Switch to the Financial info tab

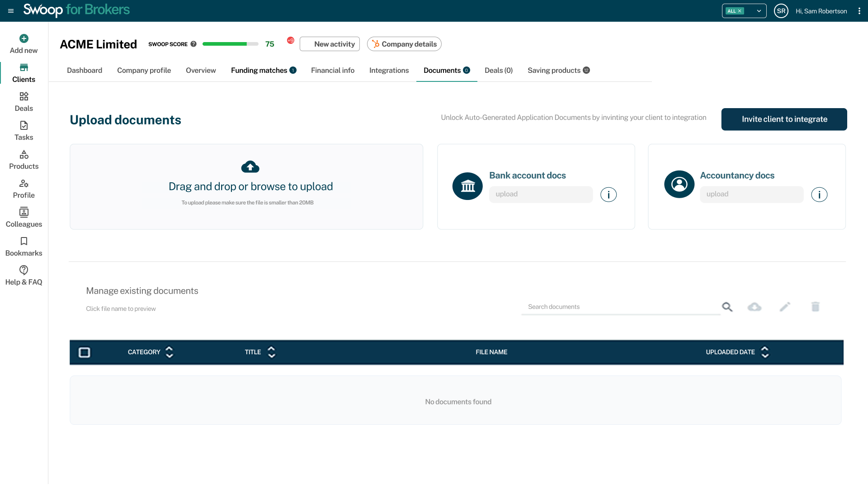[x=332, y=71]
